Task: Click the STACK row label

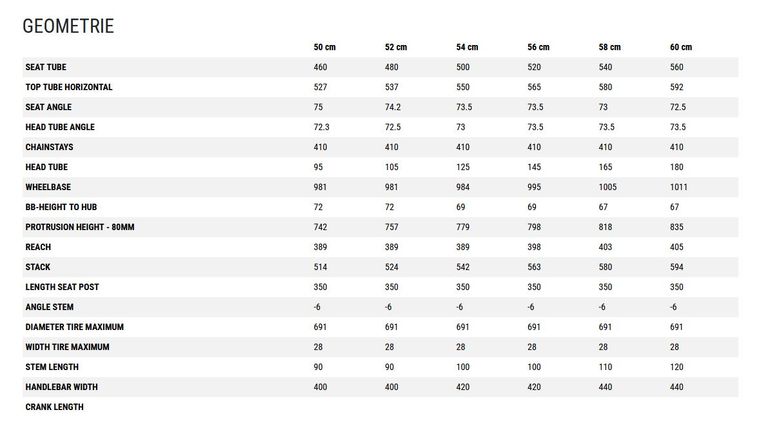Action: pyautogui.click(x=38, y=267)
